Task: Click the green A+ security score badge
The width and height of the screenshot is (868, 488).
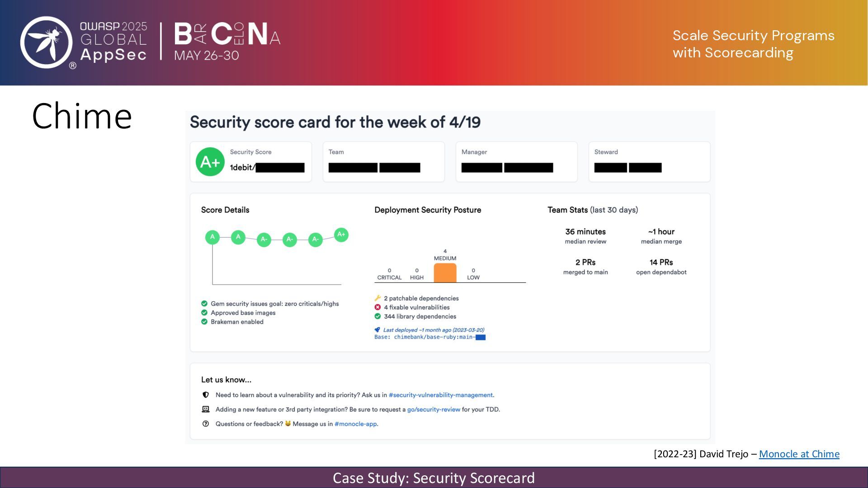Action: point(210,162)
